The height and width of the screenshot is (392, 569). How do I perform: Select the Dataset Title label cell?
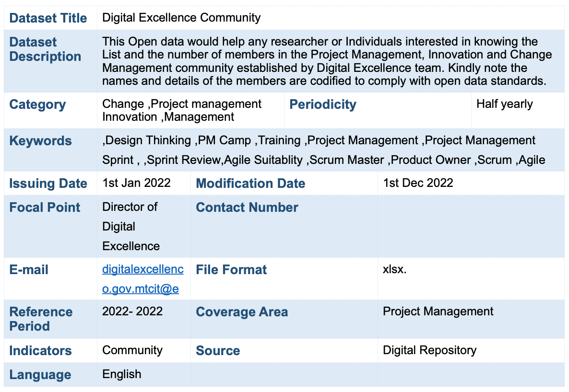pos(48,18)
